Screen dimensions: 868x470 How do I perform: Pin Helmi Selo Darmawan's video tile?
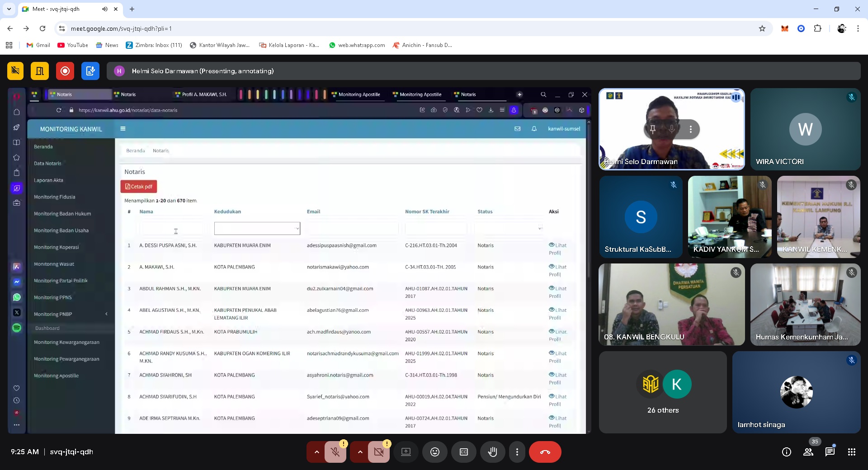(652, 129)
